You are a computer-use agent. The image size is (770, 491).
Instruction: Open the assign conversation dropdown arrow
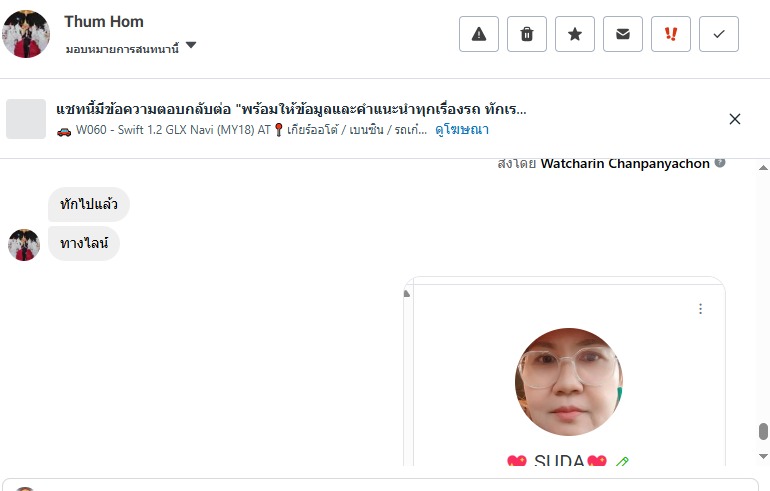191,45
